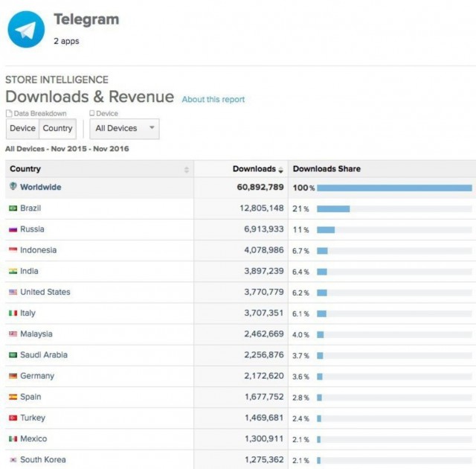Select the South Korea country name
This screenshot has height=469, width=476.
(x=43, y=460)
